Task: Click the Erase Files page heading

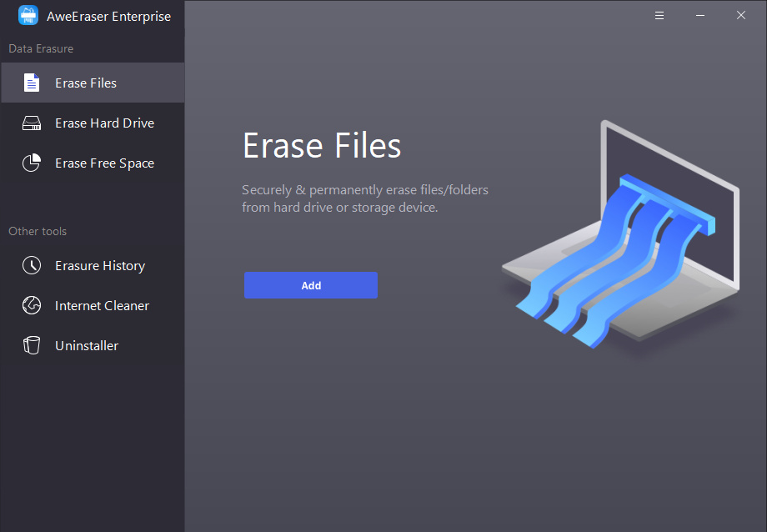Action: coord(321,146)
